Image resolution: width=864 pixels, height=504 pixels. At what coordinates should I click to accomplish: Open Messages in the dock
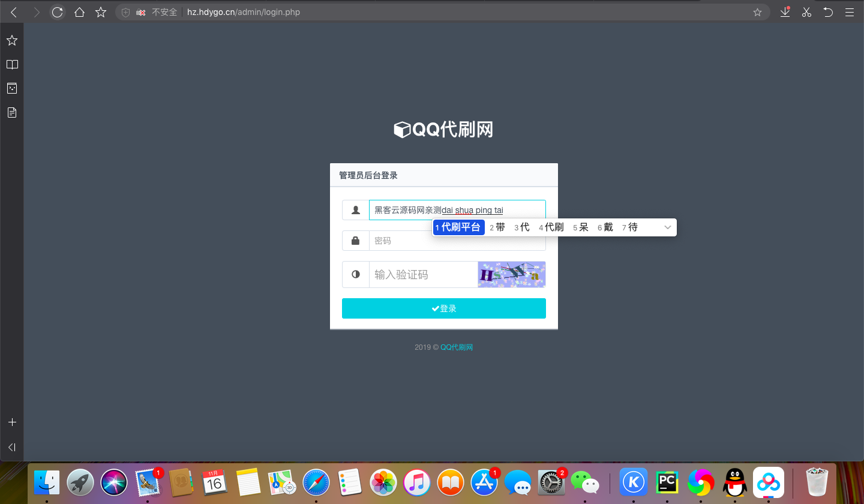(x=518, y=482)
